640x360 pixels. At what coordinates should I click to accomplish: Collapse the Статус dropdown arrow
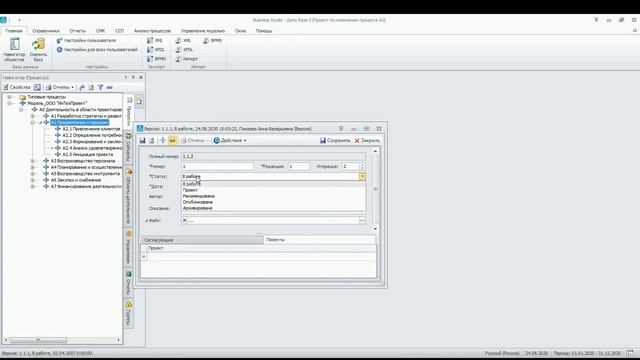[x=362, y=176]
